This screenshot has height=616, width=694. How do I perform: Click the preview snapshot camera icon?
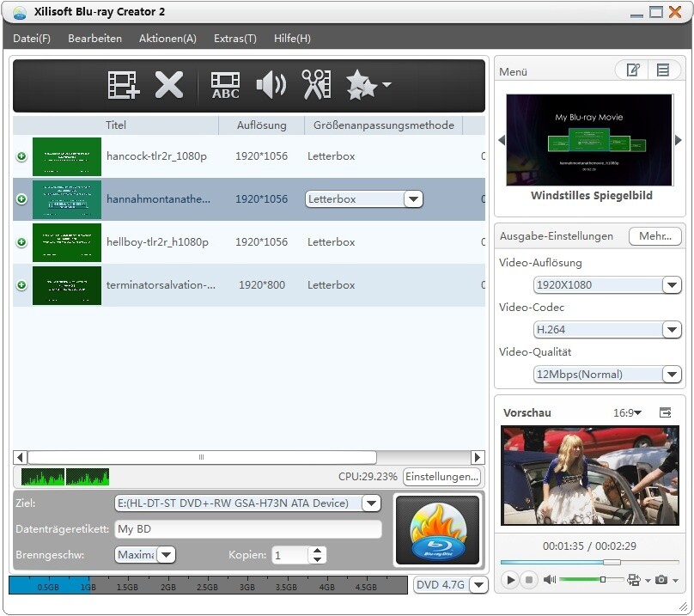[661, 579]
